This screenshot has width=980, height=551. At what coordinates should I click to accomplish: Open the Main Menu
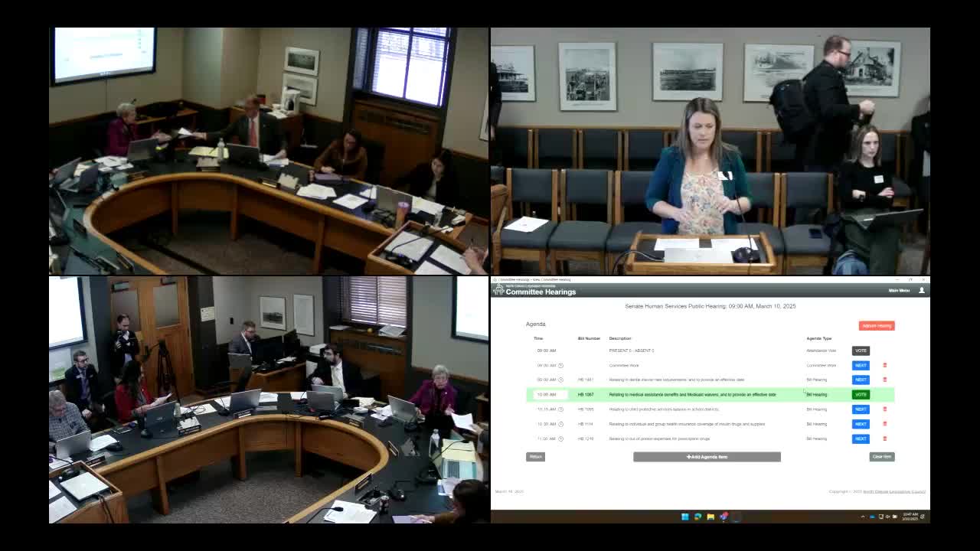[x=899, y=291]
